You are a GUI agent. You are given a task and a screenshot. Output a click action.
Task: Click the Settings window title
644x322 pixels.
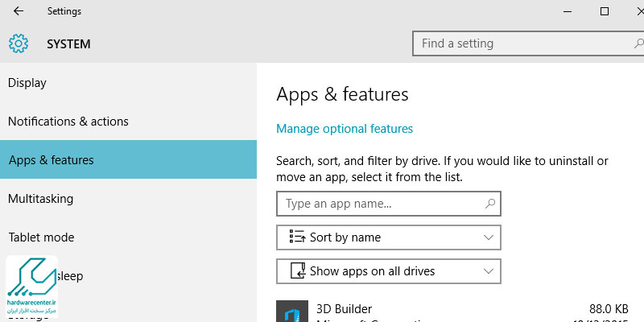click(64, 11)
